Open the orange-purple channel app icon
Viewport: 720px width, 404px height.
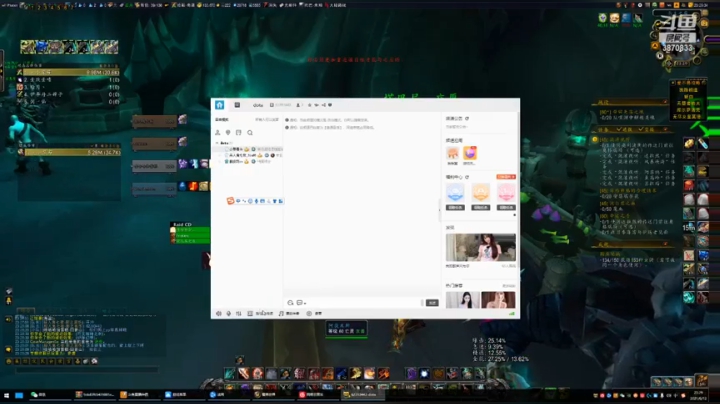(x=470, y=153)
